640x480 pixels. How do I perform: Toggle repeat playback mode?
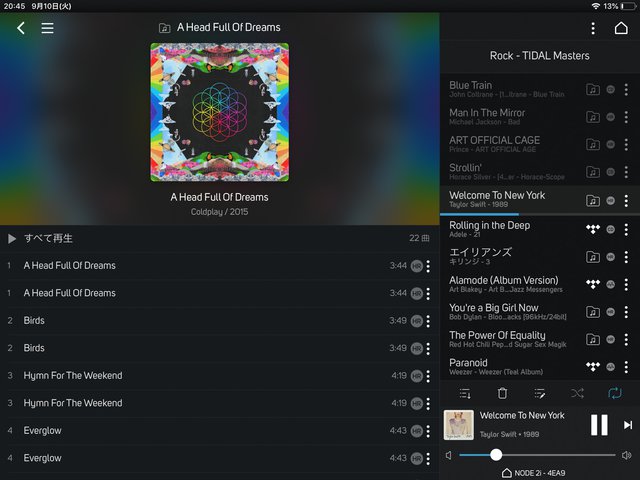615,393
